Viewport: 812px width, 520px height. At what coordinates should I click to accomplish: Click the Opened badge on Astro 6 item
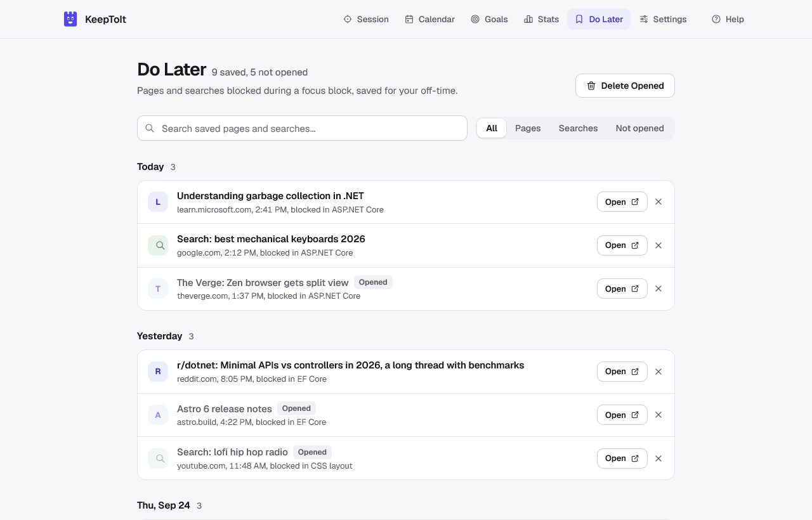[296, 408]
